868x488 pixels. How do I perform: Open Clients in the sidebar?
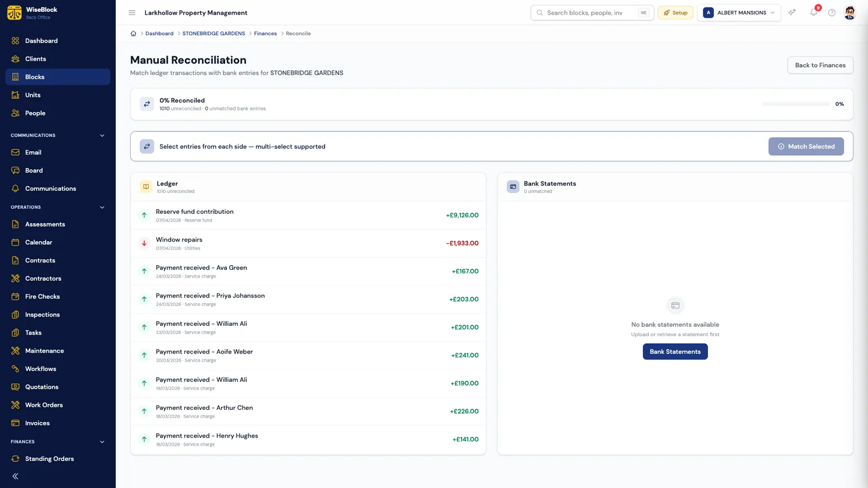(x=58, y=59)
